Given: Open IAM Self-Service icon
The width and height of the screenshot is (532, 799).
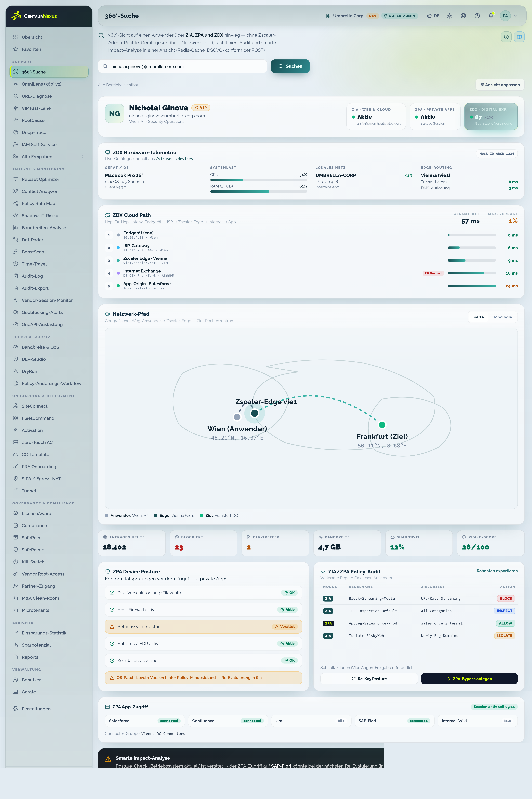Looking at the screenshot, I should [16, 145].
